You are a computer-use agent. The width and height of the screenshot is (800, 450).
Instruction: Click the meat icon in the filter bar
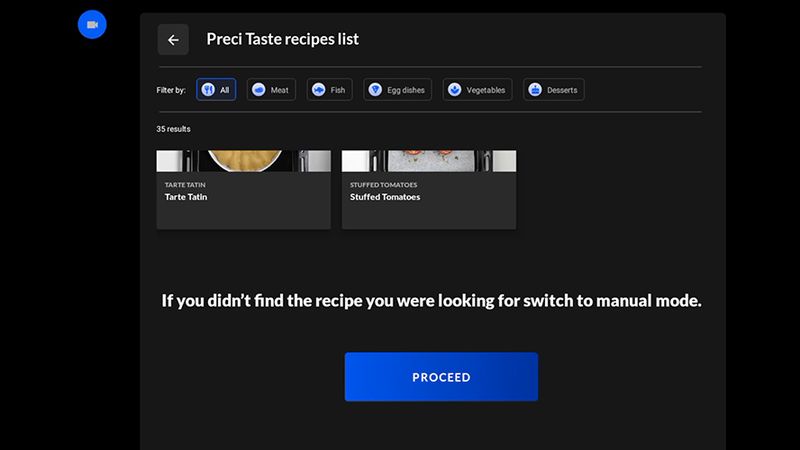pos(258,90)
